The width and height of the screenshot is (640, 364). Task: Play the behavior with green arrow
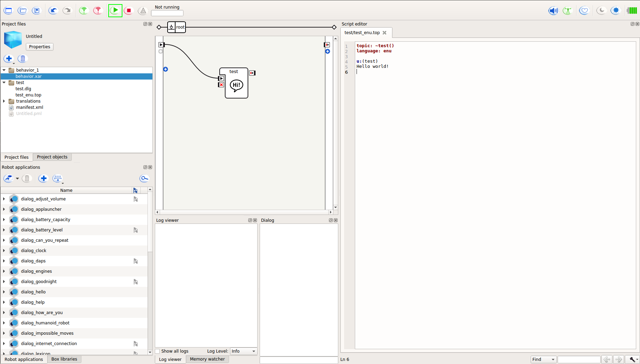point(115,11)
